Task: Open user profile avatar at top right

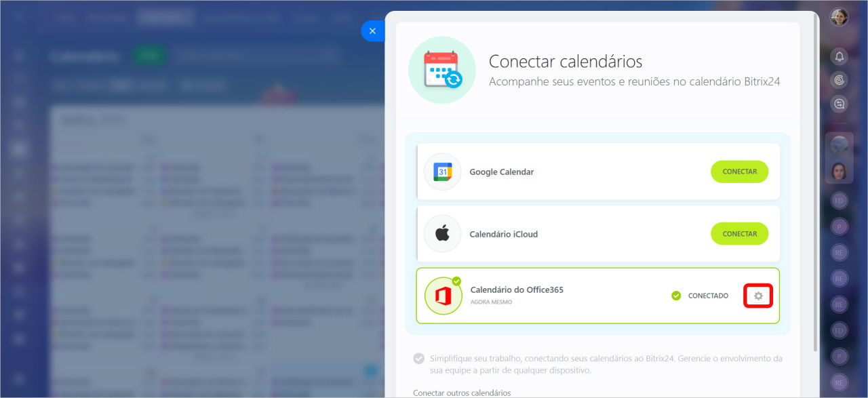Action: pyautogui.click(x=840, y=17)
